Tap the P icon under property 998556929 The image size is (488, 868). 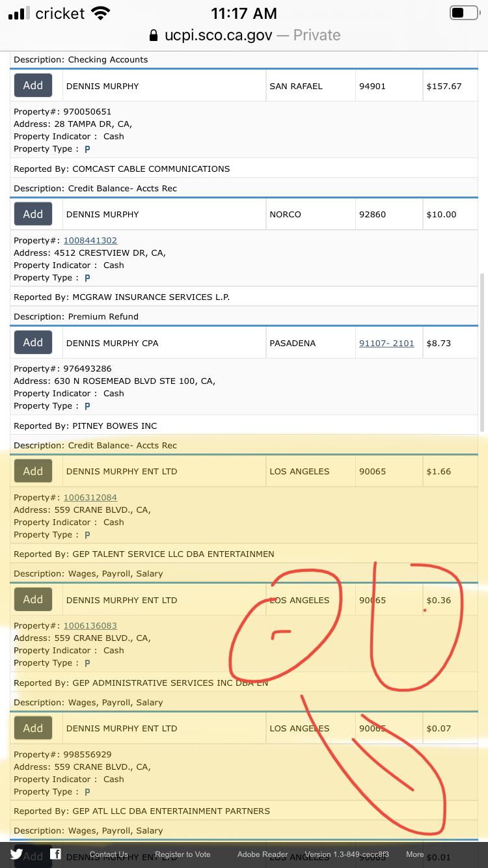point(87,792)
